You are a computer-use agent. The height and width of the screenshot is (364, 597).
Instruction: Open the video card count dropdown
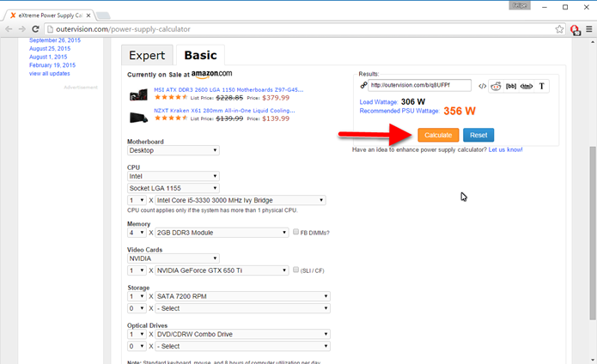click(137, 270)
